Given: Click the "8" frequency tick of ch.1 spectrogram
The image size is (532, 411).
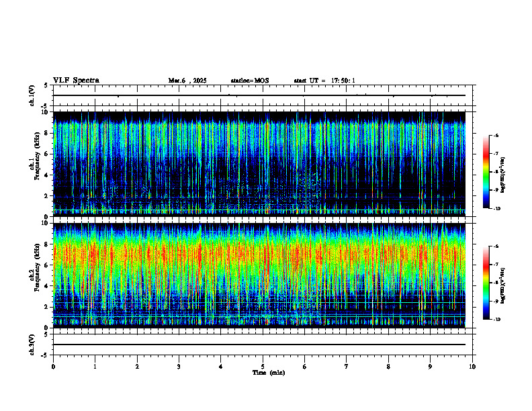Looking at the screenshot, I should [x=48, y=133].
